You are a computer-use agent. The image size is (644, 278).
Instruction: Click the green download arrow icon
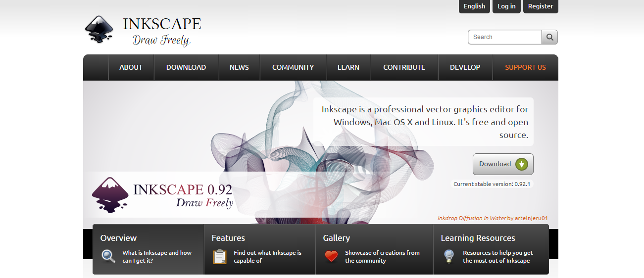521,164
